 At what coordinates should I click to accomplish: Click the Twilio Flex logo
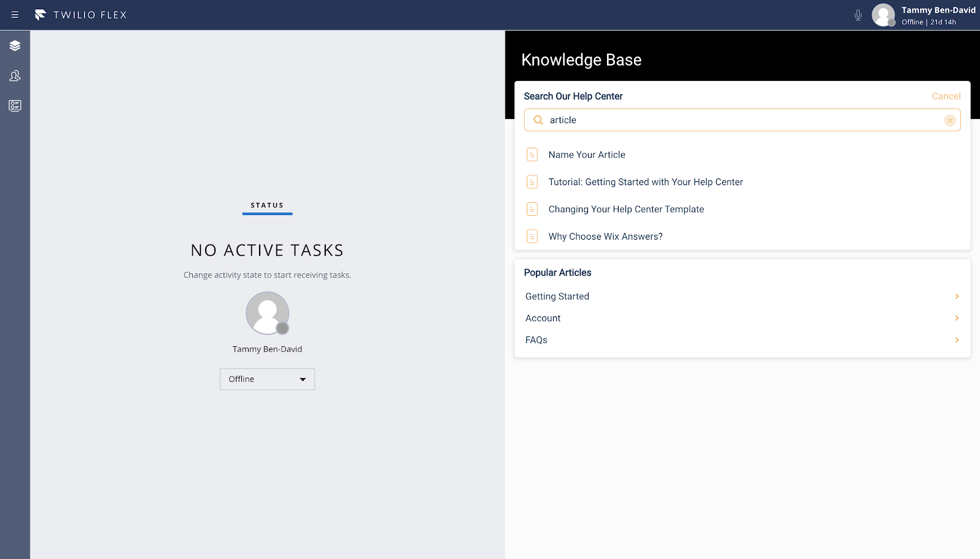tap(81, 15)
